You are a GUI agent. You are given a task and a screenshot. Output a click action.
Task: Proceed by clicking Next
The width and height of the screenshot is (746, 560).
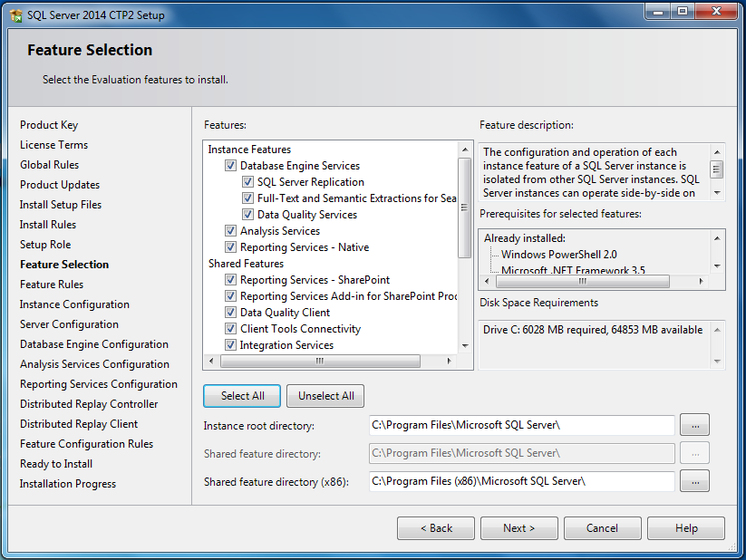[518, 527]
